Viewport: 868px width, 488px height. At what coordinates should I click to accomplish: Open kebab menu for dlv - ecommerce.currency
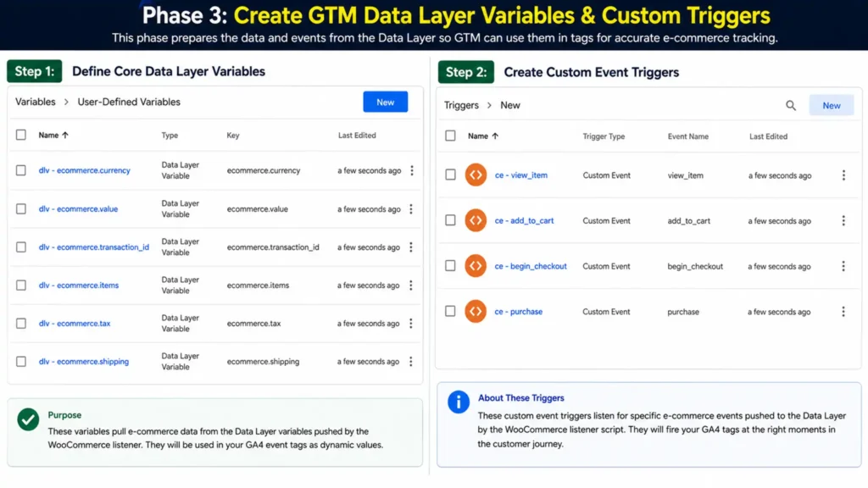pos(412,170)
